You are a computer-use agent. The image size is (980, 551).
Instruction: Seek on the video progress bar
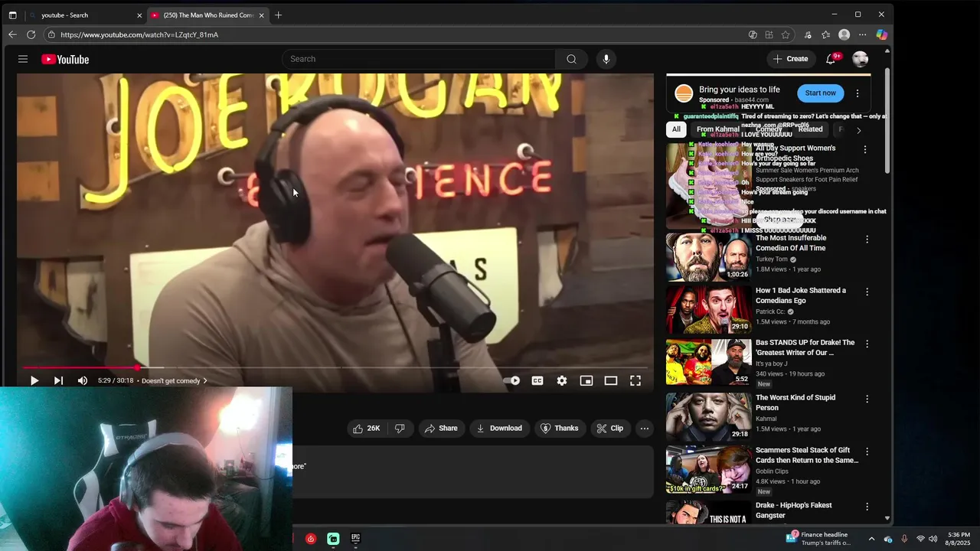coord(335,367)
